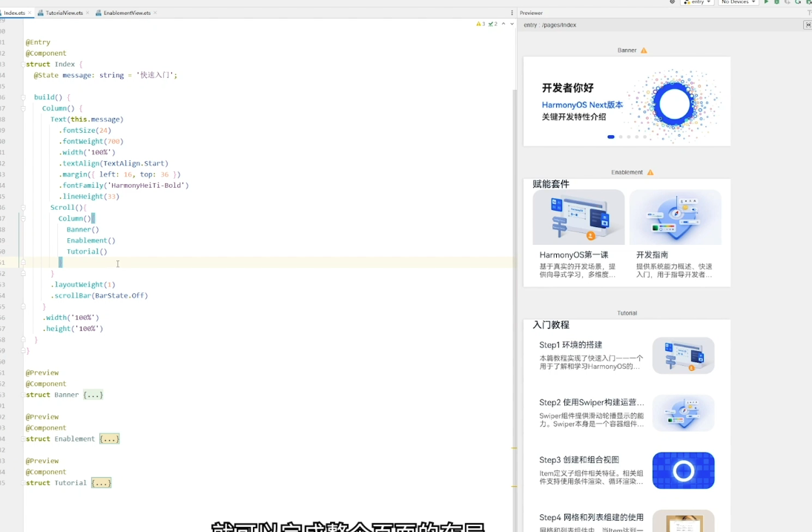Click the settings gear in the top toolbar
812x532 pixels.
672,2
